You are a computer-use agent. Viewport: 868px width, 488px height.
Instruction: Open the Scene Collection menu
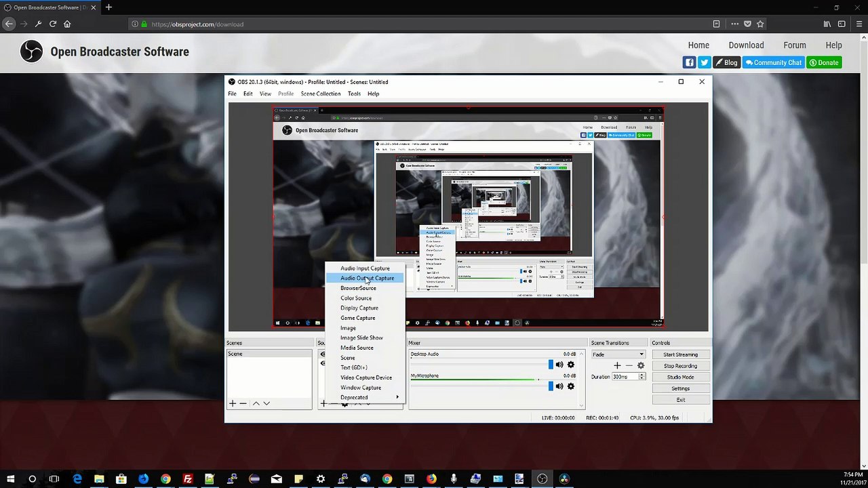pos(321,94)
